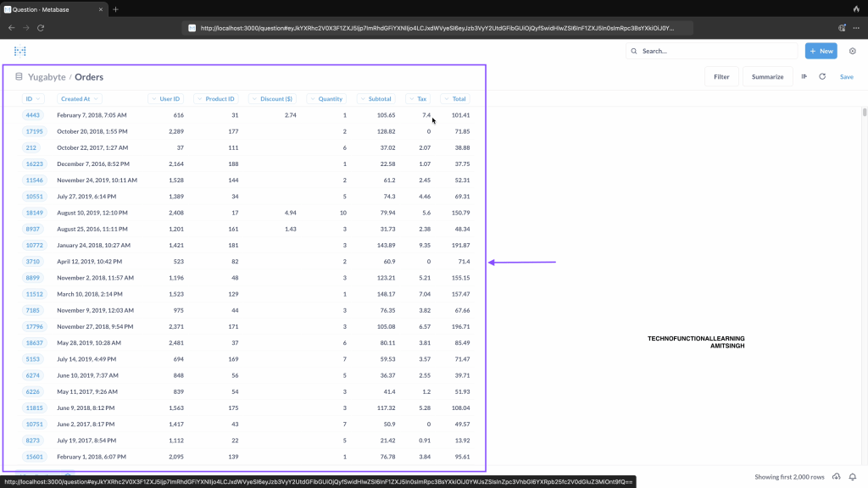Save the question with Save link

846,76
